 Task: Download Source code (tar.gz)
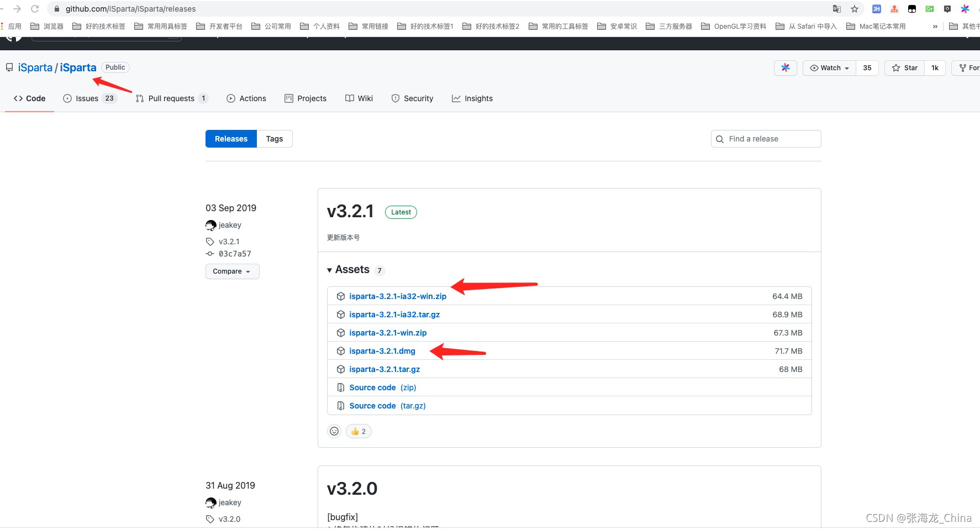coord(387,406)
